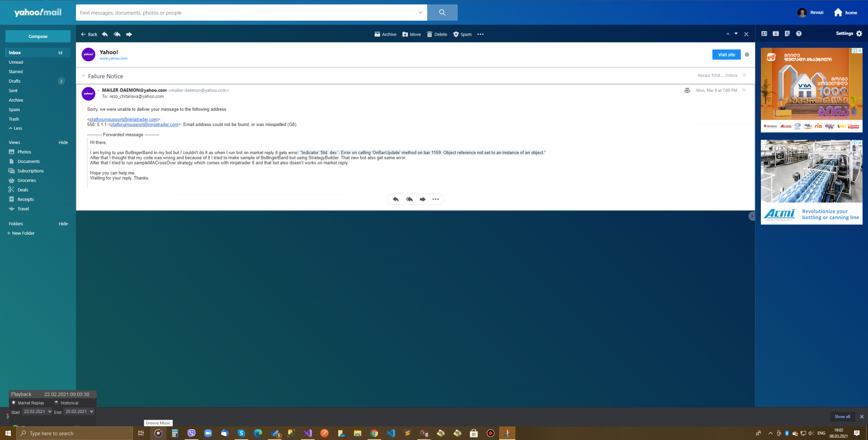This screenshot has width=868, height=440.
Task: Click the forward arrow below the message
Action: pos(423,199)
